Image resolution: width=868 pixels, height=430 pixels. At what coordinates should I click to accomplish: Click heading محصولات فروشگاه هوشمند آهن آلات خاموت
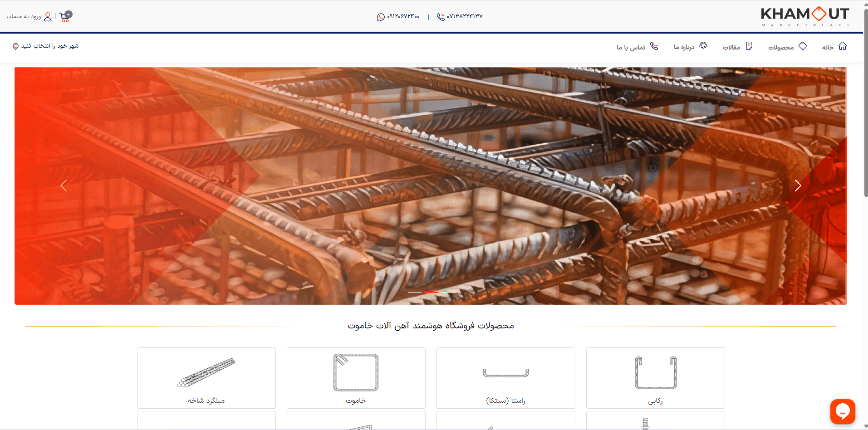coord(431,326)
